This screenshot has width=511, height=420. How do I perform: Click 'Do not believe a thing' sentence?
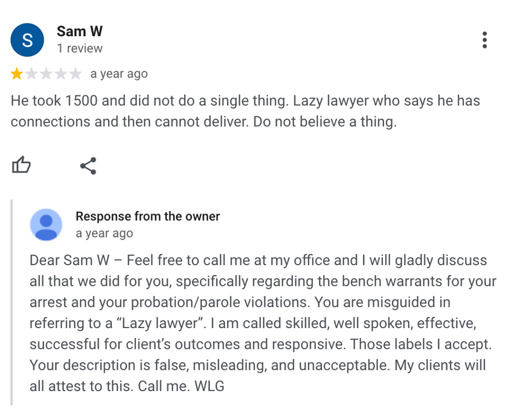[325, 122]
